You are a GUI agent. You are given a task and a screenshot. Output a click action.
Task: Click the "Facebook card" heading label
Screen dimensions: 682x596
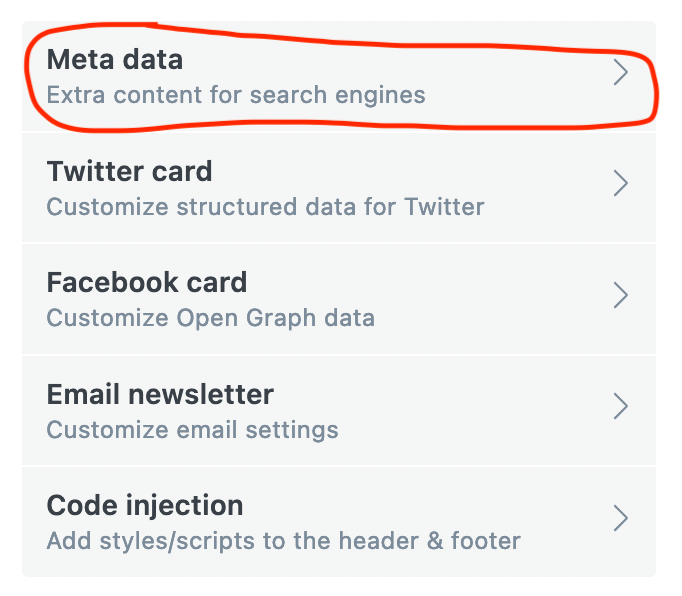pos(147,282)
